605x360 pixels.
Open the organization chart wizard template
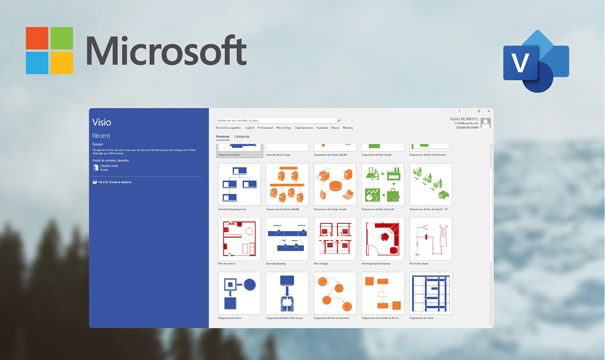coord(239,184)
